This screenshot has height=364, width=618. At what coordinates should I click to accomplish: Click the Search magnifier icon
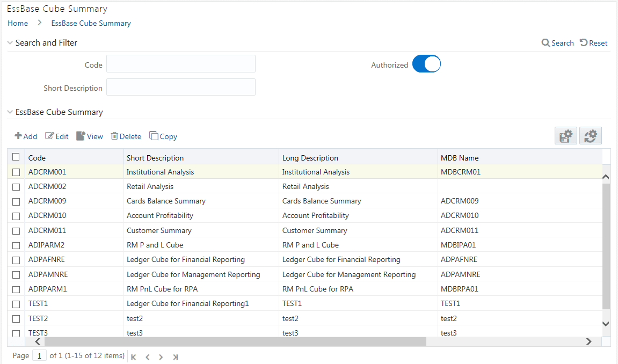546,43
